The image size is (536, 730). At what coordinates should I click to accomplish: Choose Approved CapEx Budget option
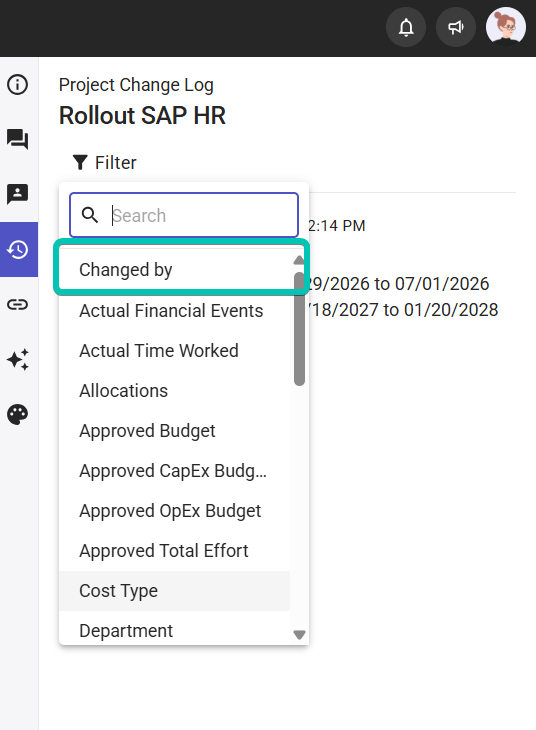(x=175, y=471)
